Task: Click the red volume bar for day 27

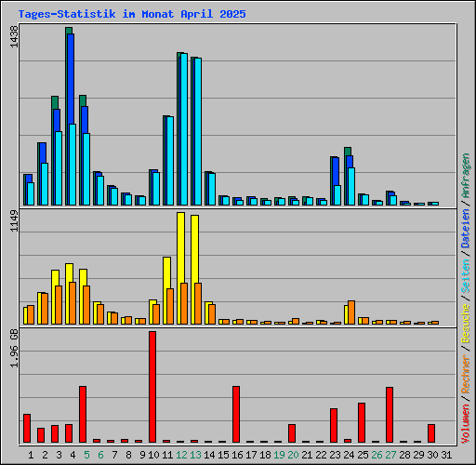Action: 390,415
